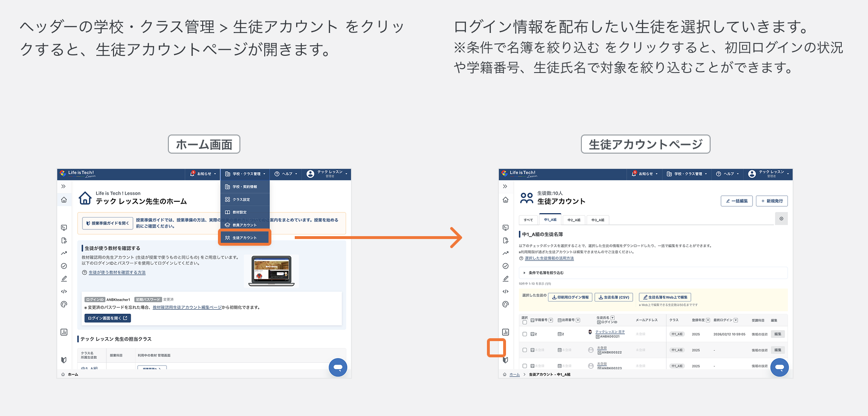This screenshot has height=416, width=868.
Task: Select the pencil sidebar icon in the home screen
Action: (x=64, y=279)
